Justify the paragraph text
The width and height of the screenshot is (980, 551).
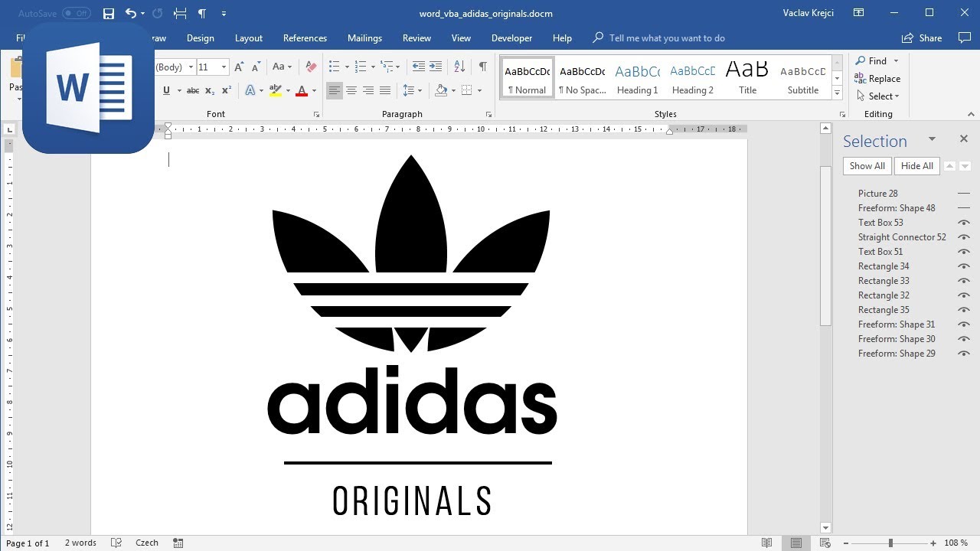point(385,90)
